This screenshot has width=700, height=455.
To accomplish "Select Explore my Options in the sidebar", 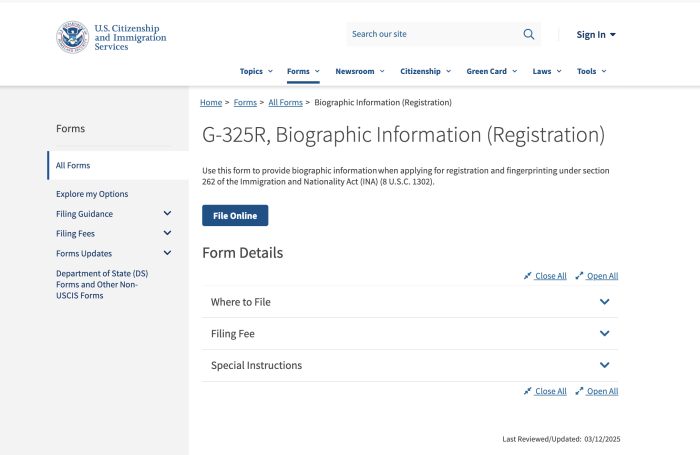I will point(92,194).
